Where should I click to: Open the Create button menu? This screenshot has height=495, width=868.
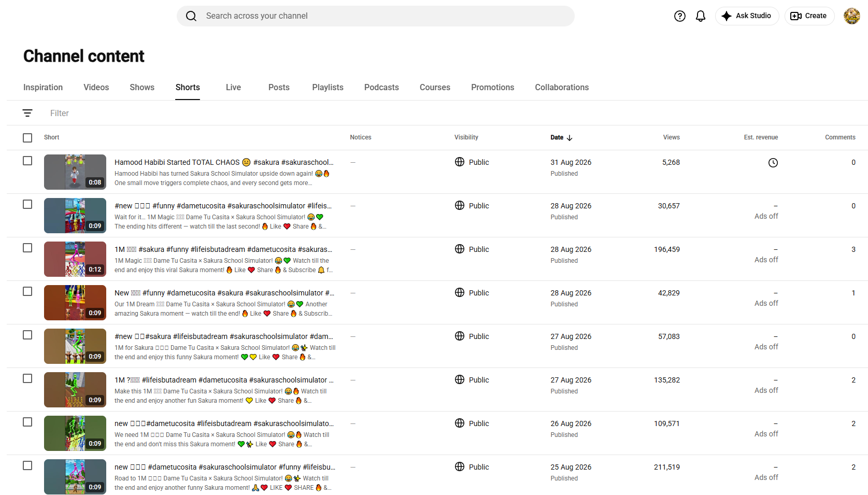click(809, 16)
